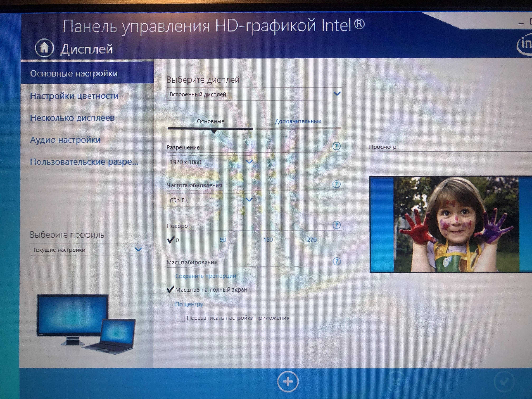
Task: Open Несколько дисплеев in sidebar
Action: point(72,118)
